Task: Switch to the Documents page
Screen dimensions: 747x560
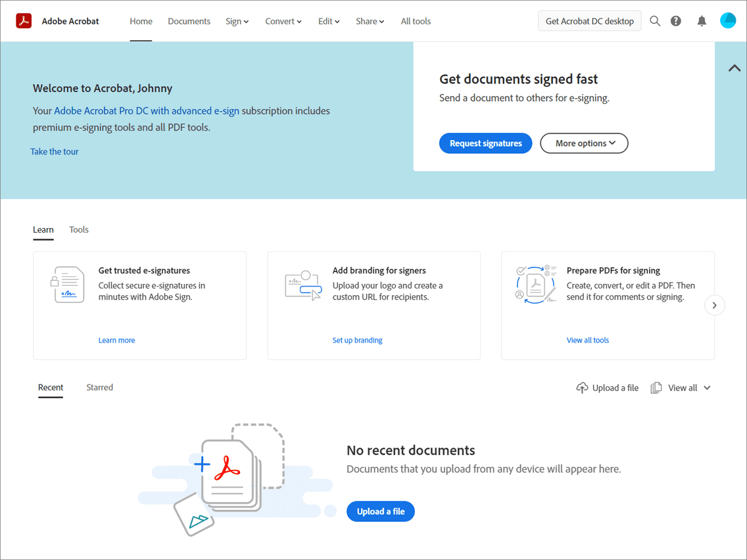Action: pyautogui.click(x=189, y=20)
